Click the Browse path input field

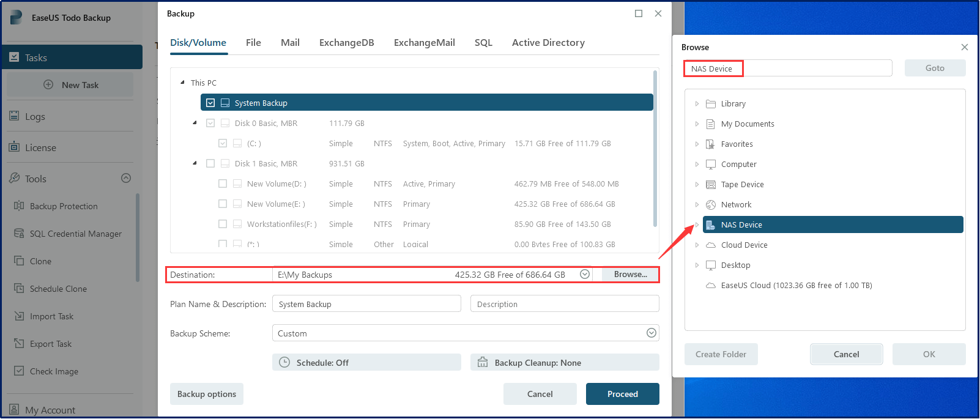[788, 68]
